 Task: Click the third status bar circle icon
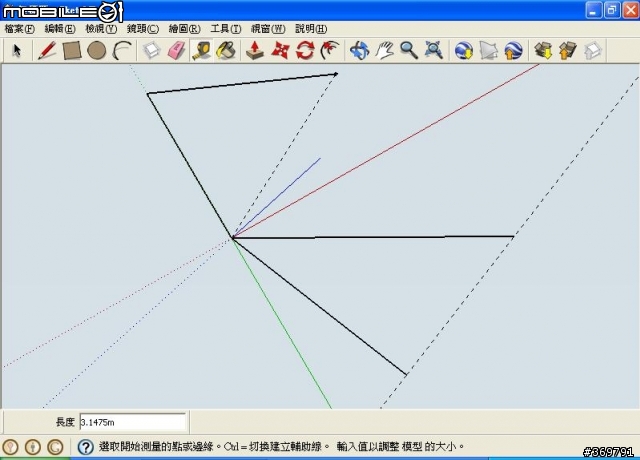(x=55, y=447)
